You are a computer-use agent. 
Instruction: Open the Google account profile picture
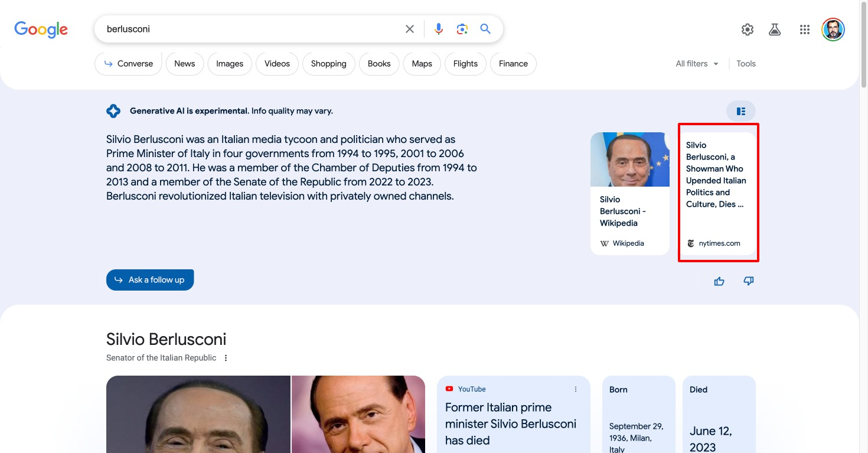click(833, 30)
